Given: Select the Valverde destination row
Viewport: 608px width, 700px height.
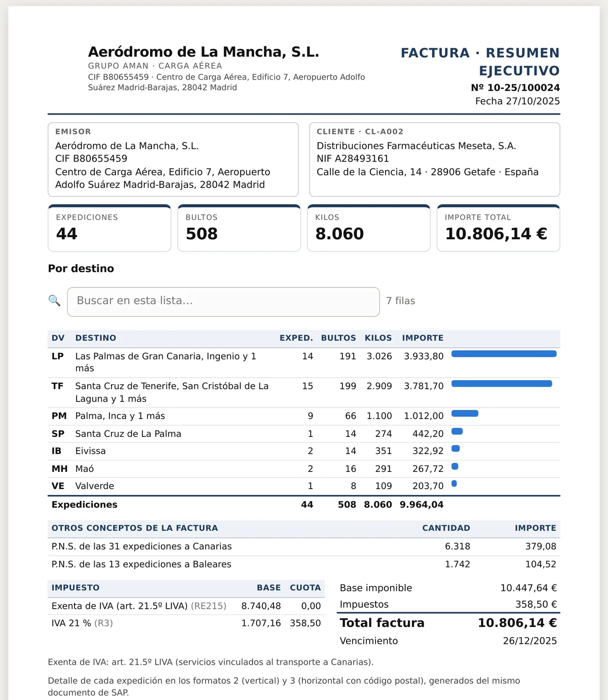Looking at the screenshot, I should 304,486.
